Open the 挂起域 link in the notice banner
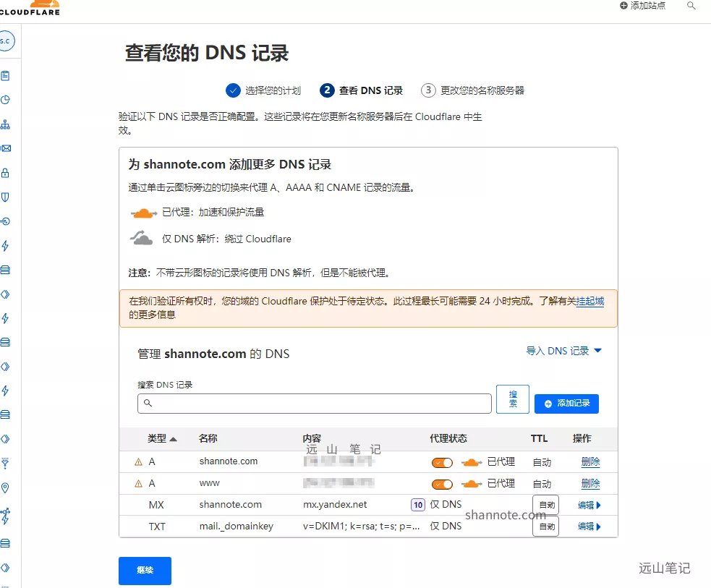This screenshot has height=588, width=711. click(592, 302)
